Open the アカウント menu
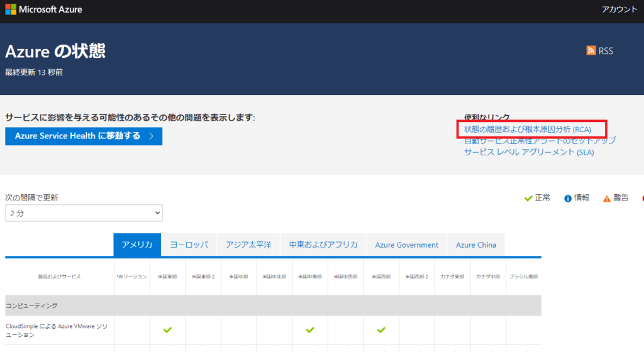The width and height of the screenshot is (644, 352). tap(619, 9)
